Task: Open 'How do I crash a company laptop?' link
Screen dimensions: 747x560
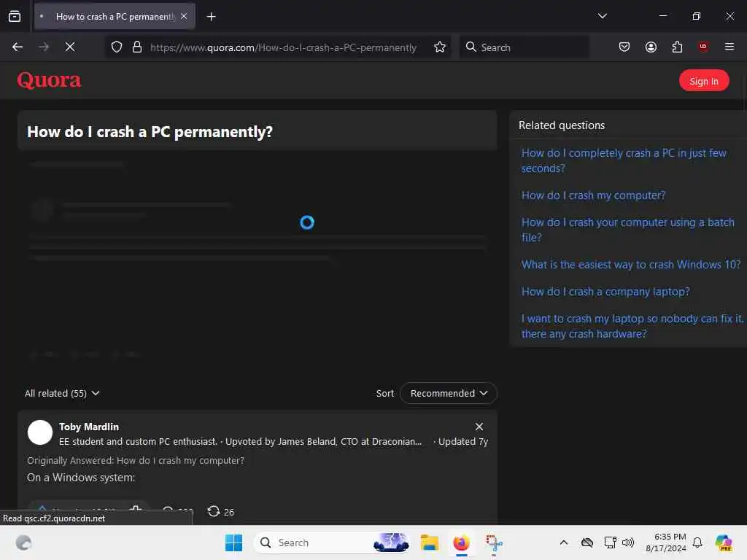Action: (x=605, y=292)
